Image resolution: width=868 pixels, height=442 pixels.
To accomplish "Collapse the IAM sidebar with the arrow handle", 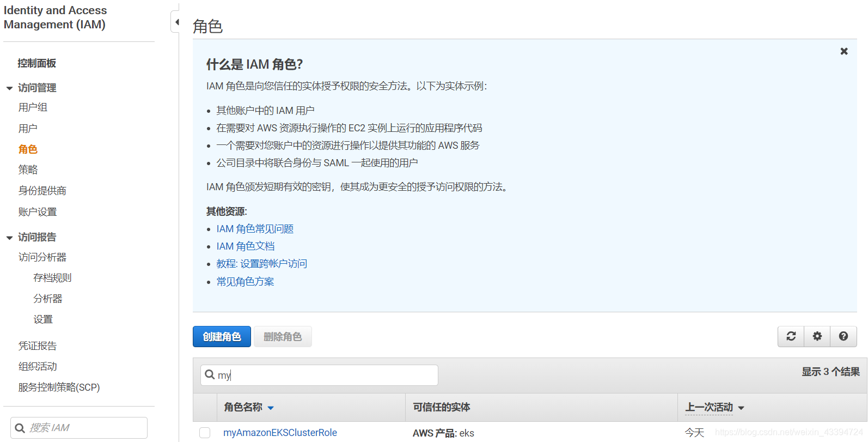I will [x=176, y=22].
